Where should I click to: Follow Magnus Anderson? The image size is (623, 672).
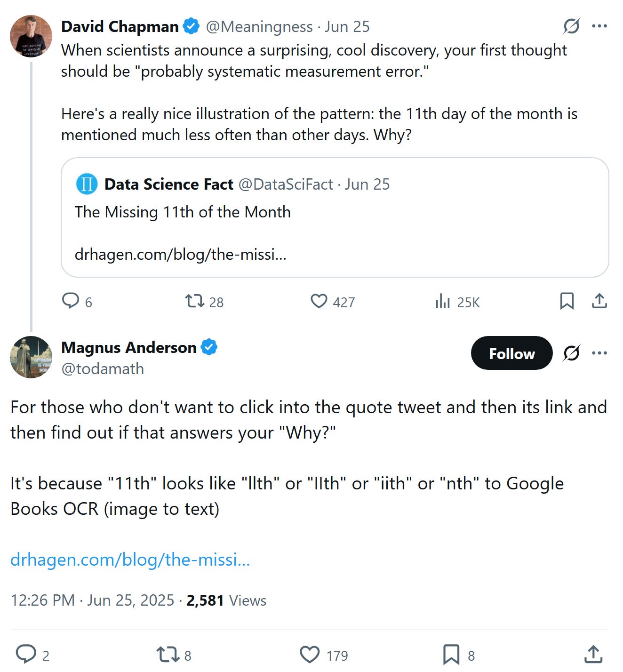point(511,353)
